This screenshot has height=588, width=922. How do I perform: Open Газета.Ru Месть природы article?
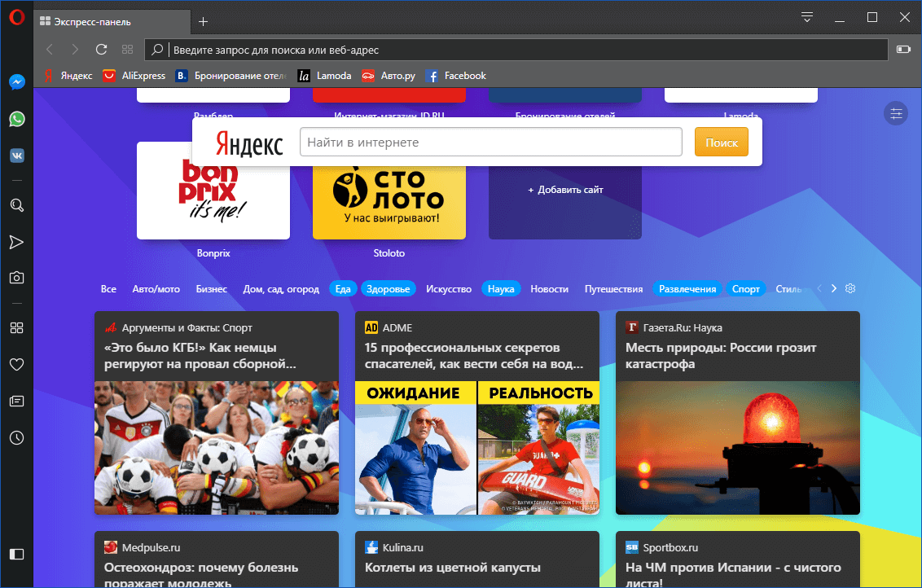(x=721, y=356)
